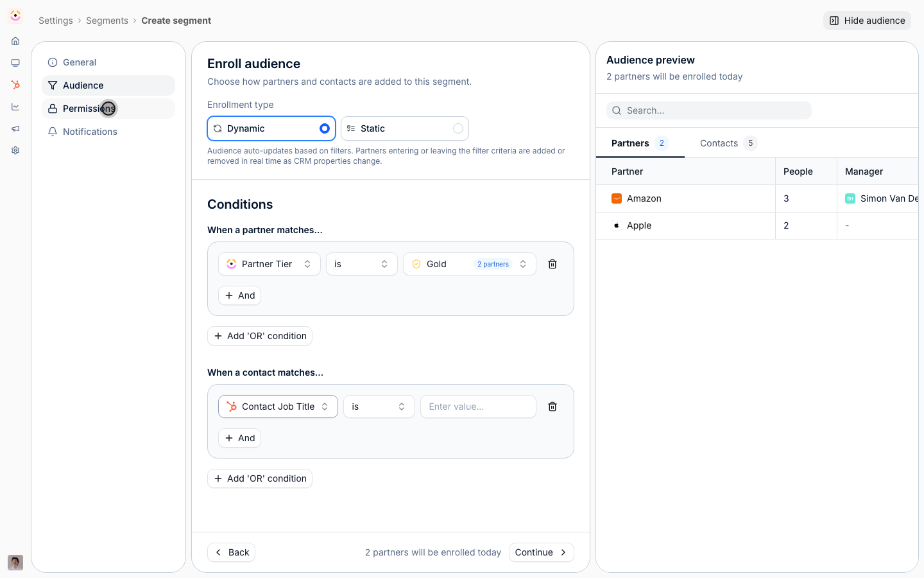Open the Contact Job Title property dropdown

[x=278, y=407]
